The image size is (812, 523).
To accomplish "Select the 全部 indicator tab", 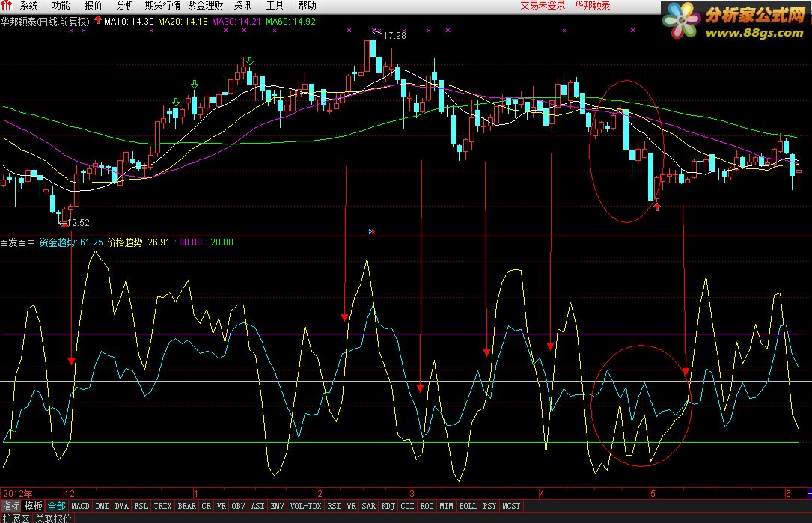I will [56, 506].
